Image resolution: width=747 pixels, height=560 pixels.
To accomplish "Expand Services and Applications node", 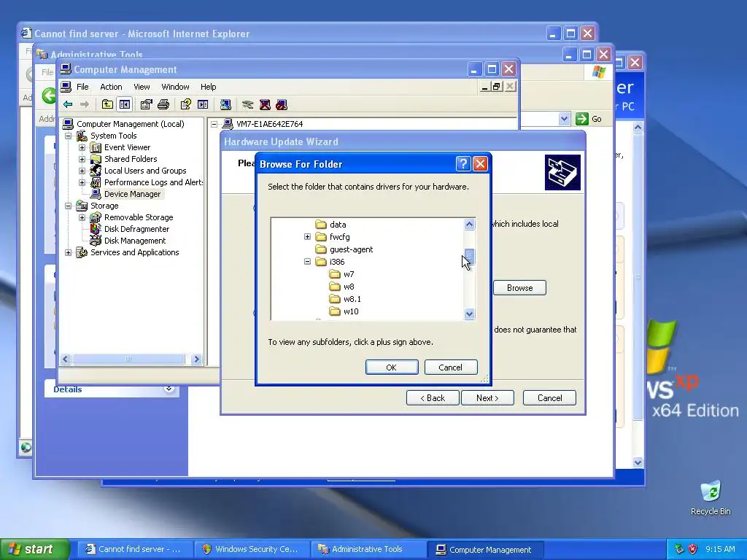I will 68,252.
